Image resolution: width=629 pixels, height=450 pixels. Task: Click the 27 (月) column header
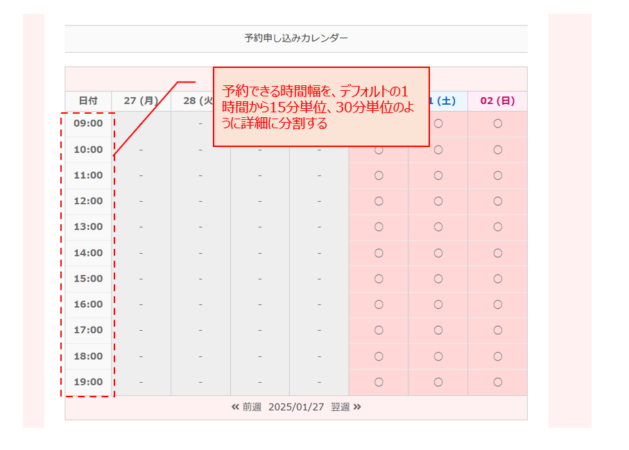click(x=141, y=101)
